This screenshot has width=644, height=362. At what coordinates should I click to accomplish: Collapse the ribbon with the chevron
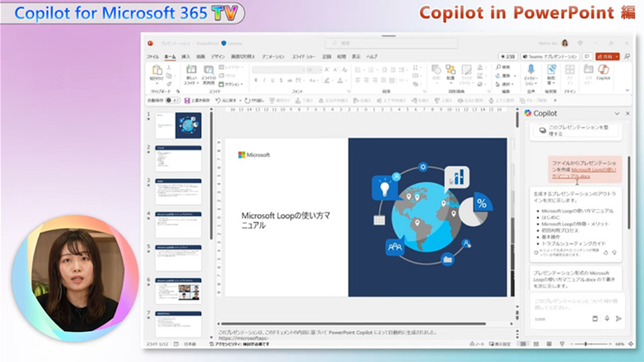[627, 90]
